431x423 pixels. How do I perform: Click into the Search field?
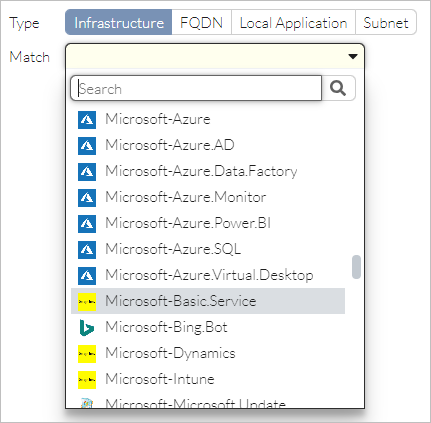point(196,88)
